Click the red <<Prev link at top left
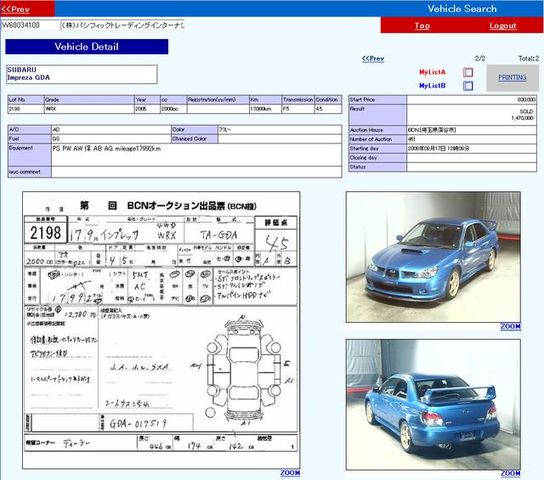The height and width of the screenshot is (480, 544). [x=15, y=9]
